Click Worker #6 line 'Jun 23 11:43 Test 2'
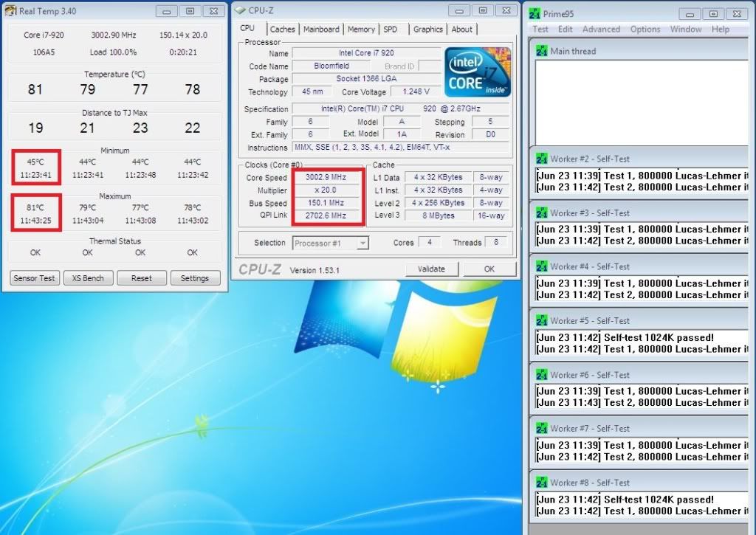 pos(642,403)
